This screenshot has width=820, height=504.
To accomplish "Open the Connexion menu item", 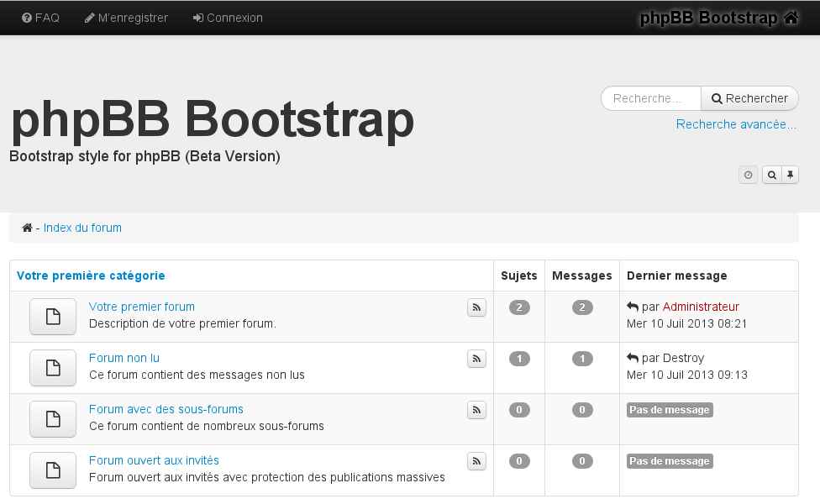I will point(227,17).
